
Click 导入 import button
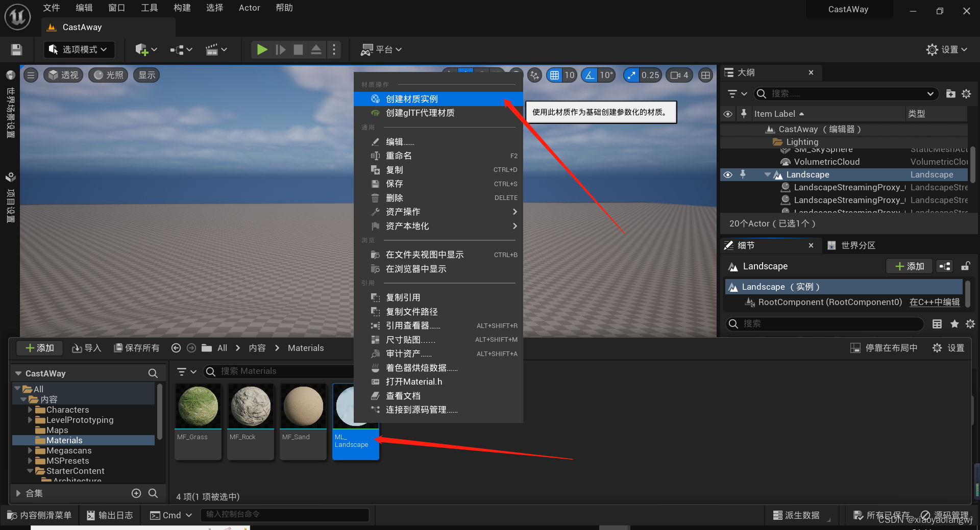[86, 348]
